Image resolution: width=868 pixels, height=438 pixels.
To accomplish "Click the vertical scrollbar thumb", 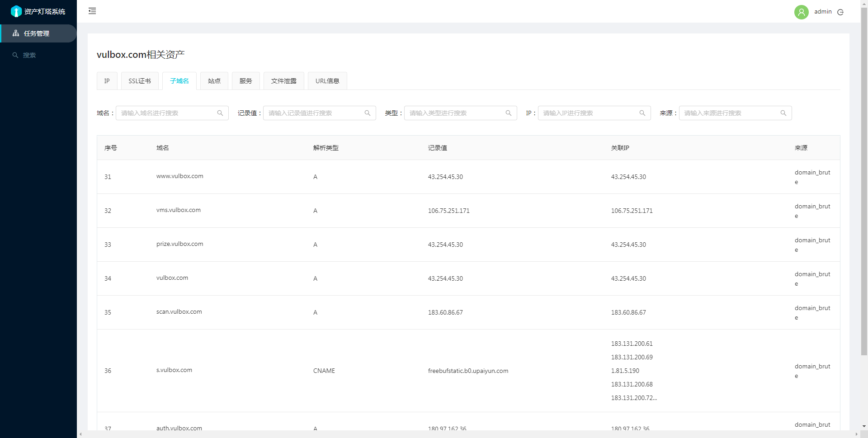I will pyautogui.click(x=864, y=181).
